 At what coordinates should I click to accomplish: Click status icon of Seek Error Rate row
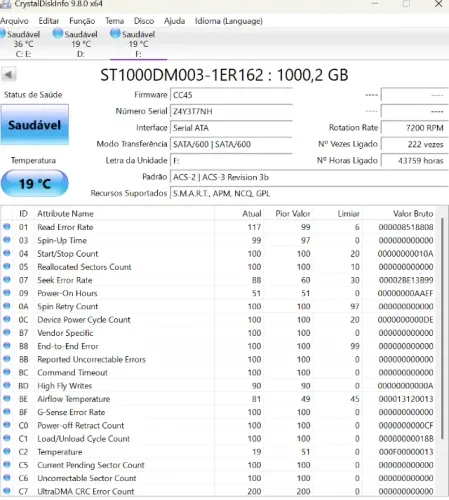[x=7, y=280]
